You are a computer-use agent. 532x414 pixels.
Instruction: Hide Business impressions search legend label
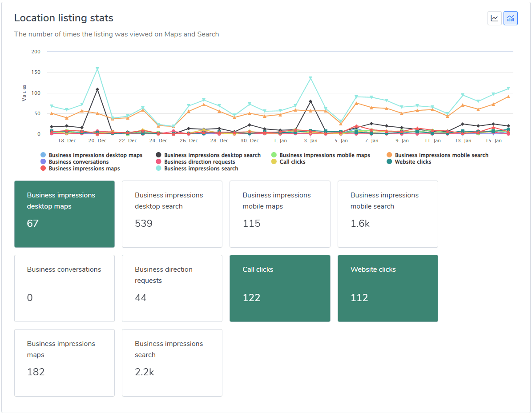coord(201,169)
